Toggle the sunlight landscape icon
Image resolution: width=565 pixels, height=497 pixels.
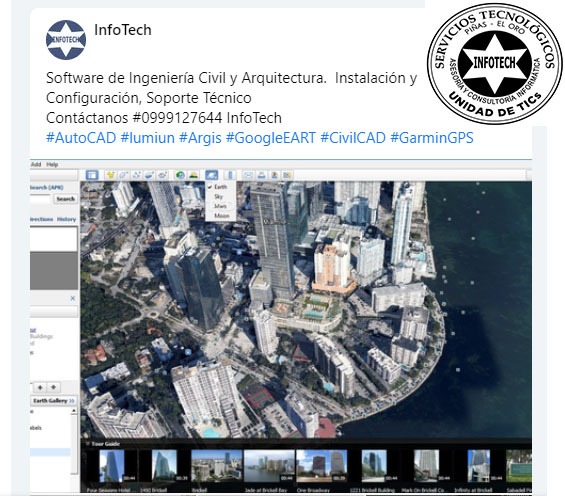point(193,175)
